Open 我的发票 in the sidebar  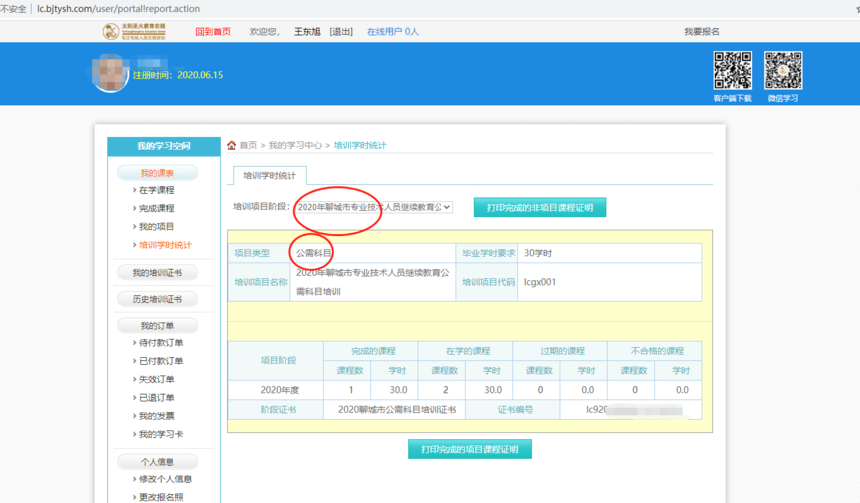[156, 416]
